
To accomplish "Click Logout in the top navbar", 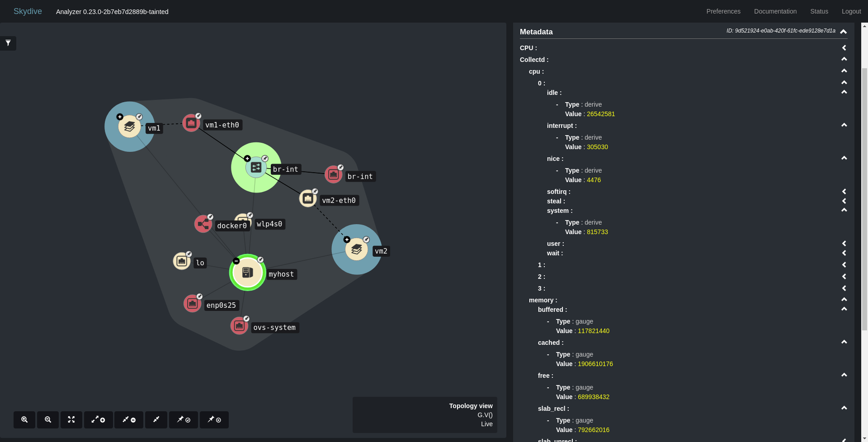I will [x=851, y=11].
